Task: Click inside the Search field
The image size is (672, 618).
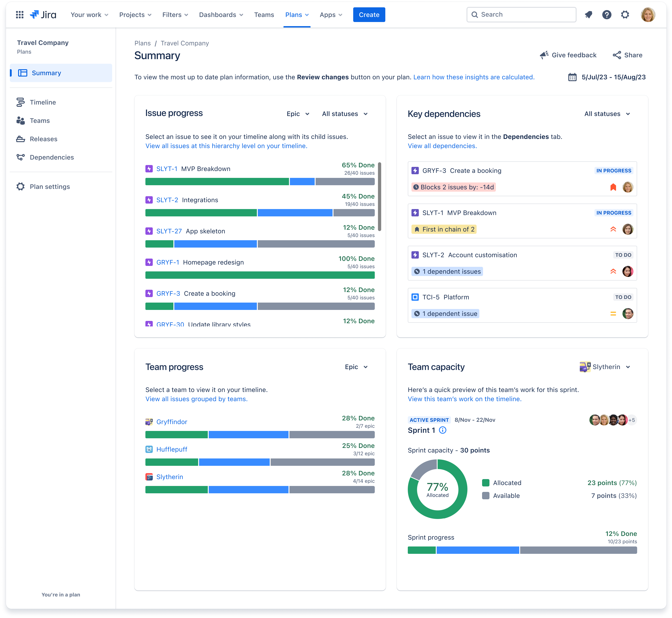Action: pos(521,14)
